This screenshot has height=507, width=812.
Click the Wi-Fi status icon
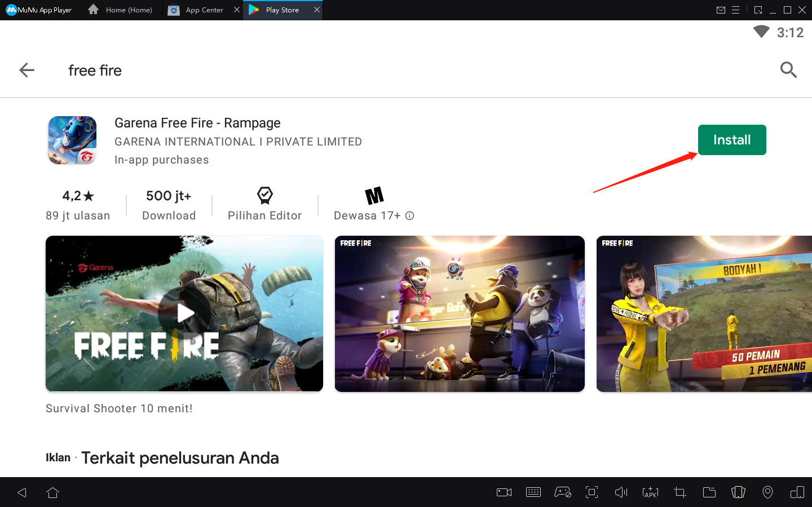click(x=761, y=32)
